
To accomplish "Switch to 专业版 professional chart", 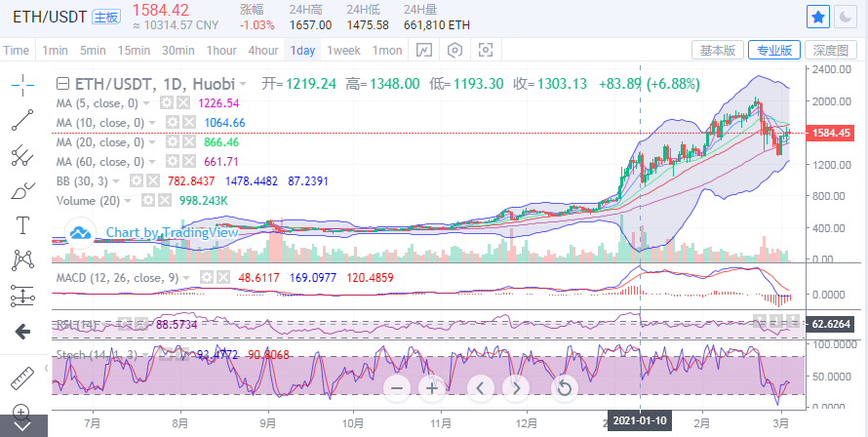I will pos(774,51).
